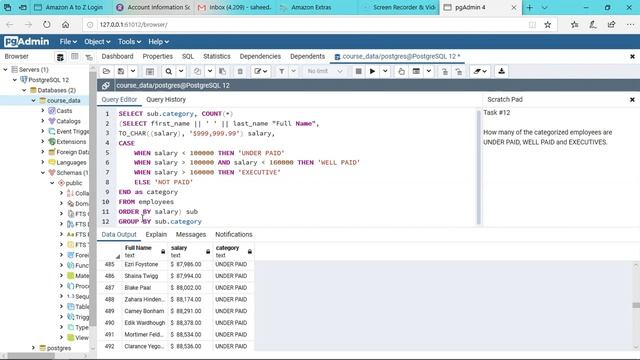Click the data output vertical scrollbar thumb
The width and height of the screenshot is (640, 360).
636,305
